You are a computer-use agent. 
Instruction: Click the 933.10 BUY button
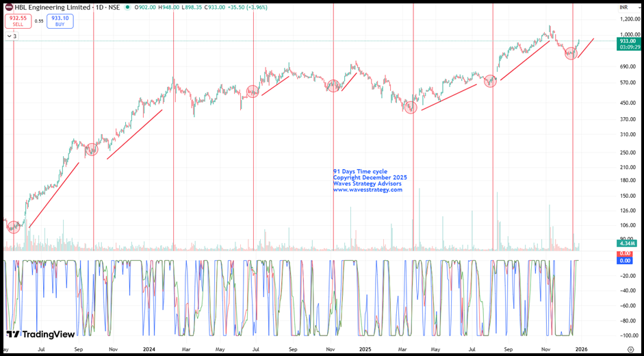pos(60,21)
